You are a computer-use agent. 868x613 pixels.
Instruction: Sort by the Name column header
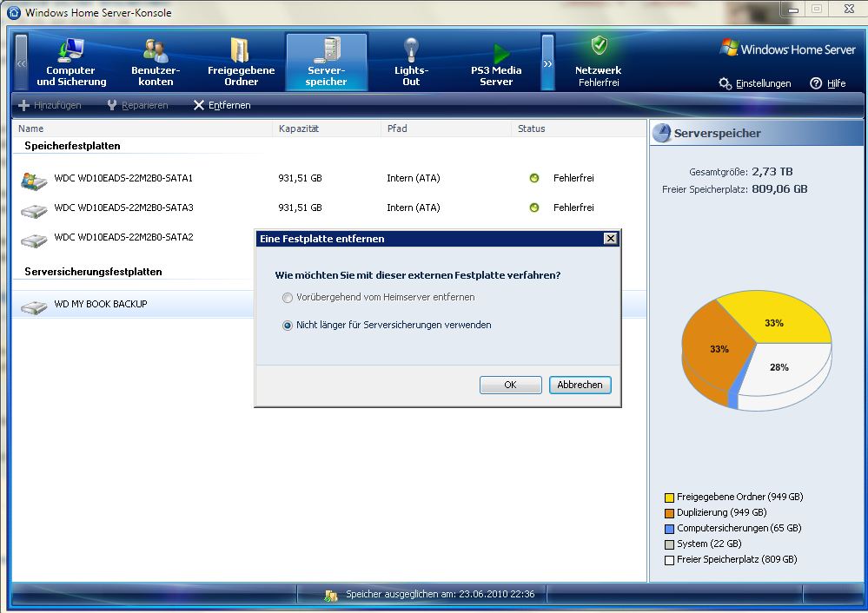pyautogui.click(x=142, y=129)
